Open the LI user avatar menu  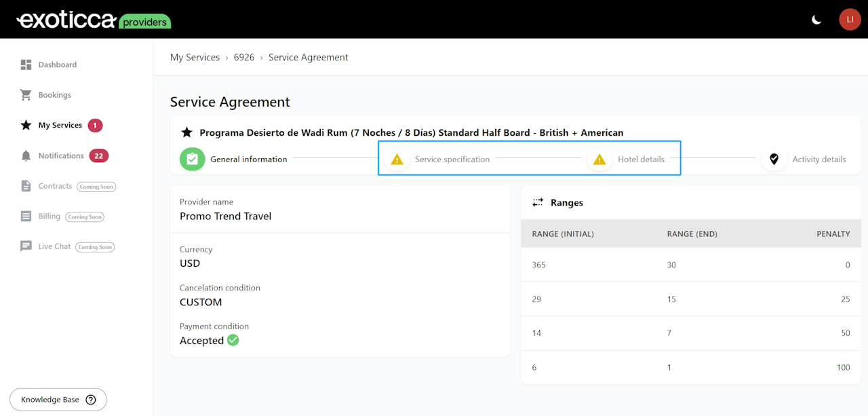pyautogui.click(x=850, y=20)
